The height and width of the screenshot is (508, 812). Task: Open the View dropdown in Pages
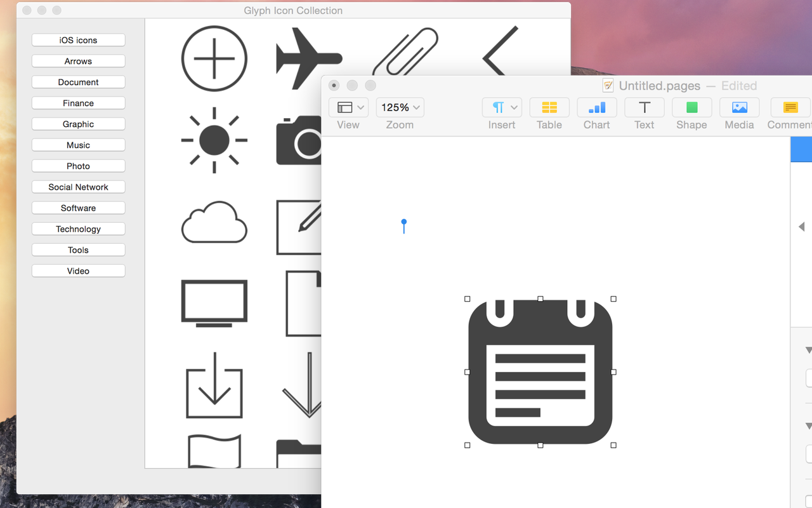click(x=348, y=107)
